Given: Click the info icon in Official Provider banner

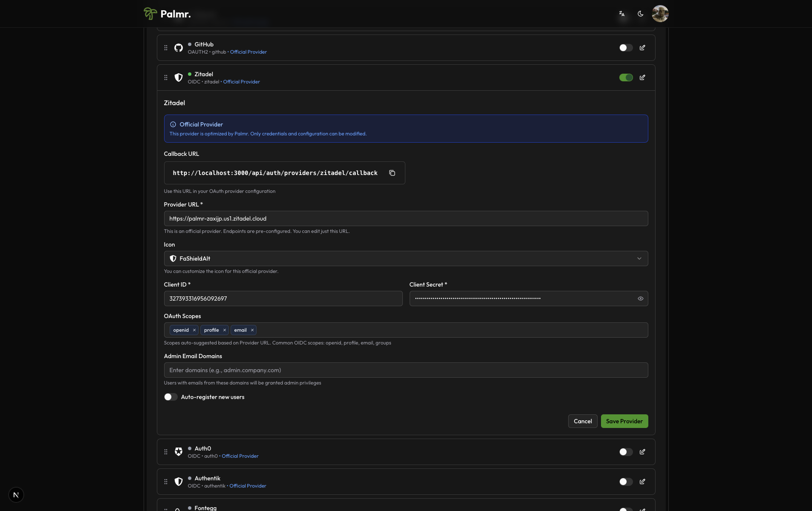Looking at the screenshot, I should 173,124.
